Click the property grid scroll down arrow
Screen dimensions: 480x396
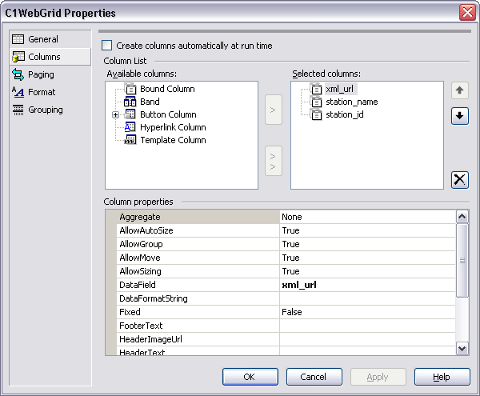tap(462, 349)
